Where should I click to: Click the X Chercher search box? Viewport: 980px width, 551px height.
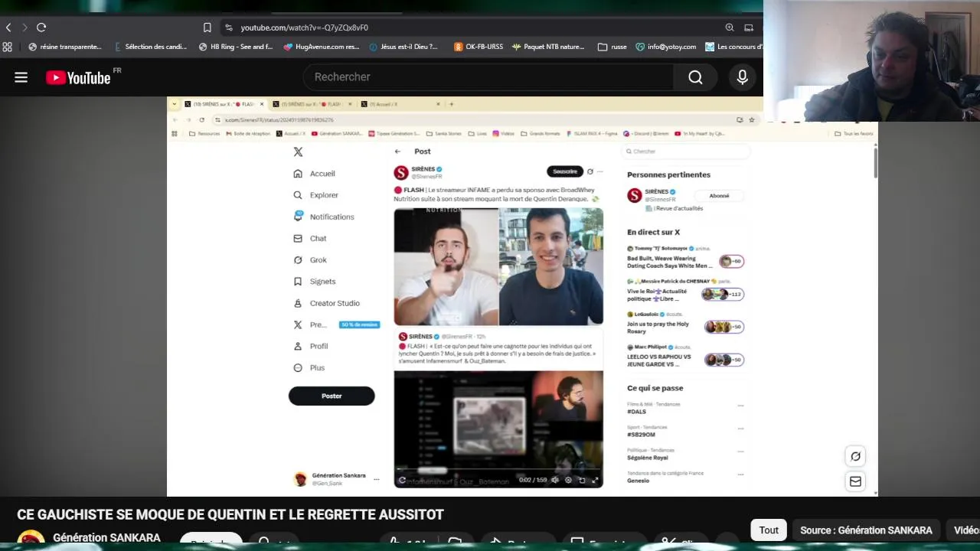point(686,152)
